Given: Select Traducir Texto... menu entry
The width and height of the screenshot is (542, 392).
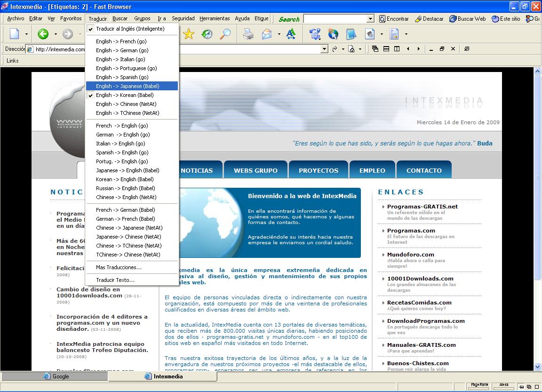Looking at the screenshot, I should point(132,280).
